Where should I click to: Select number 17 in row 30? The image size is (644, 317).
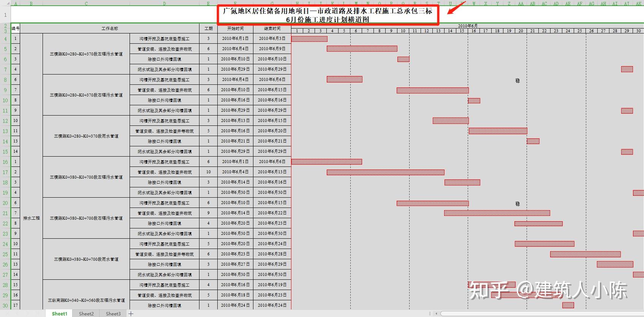pos(16,306)
